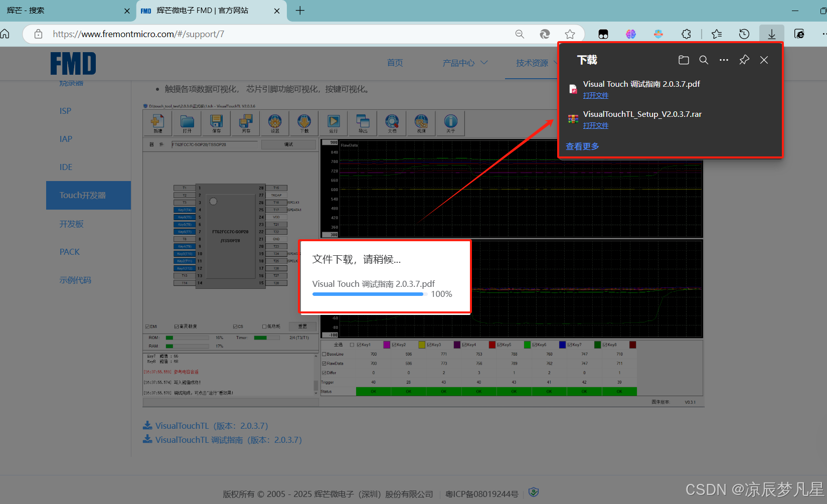The height and width of the screenshot is (504, 827).
Task: Click the address bar URL
Action: [138, 34]
